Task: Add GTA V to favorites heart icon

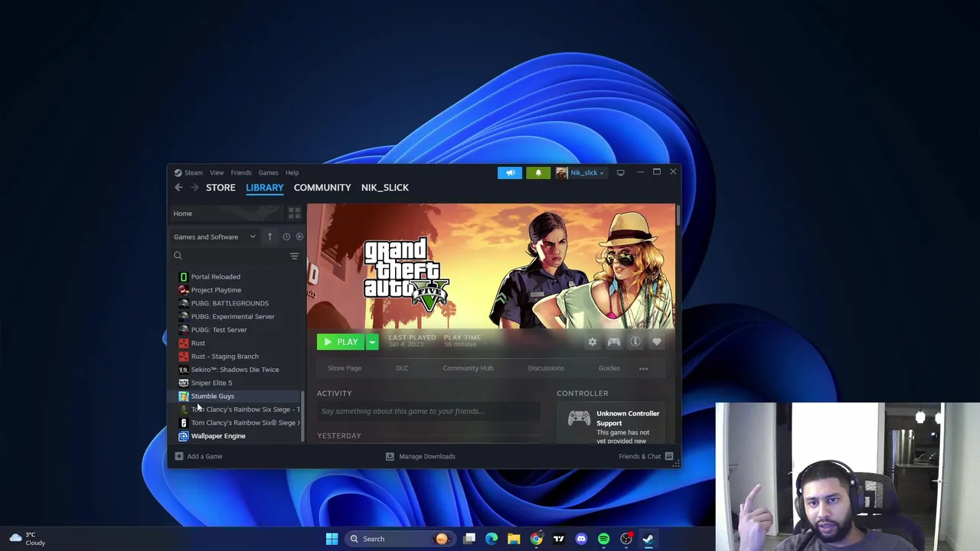Action: pos(657,342)
